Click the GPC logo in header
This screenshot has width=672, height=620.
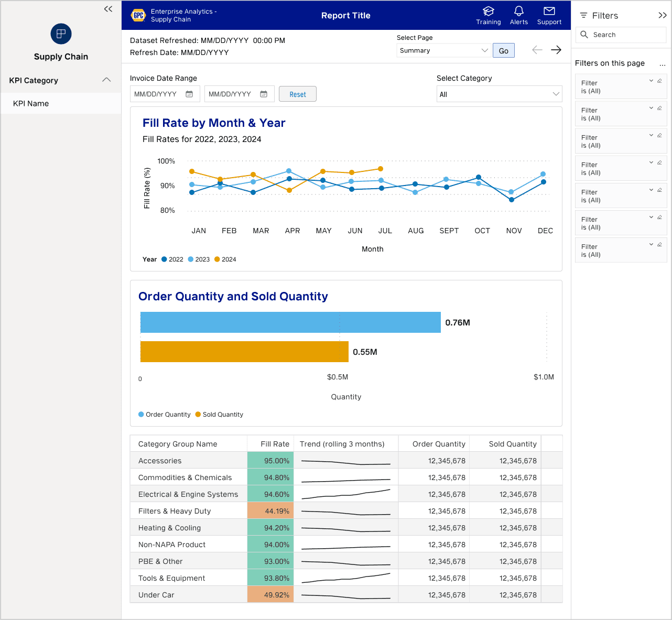(x=138, y=15)
